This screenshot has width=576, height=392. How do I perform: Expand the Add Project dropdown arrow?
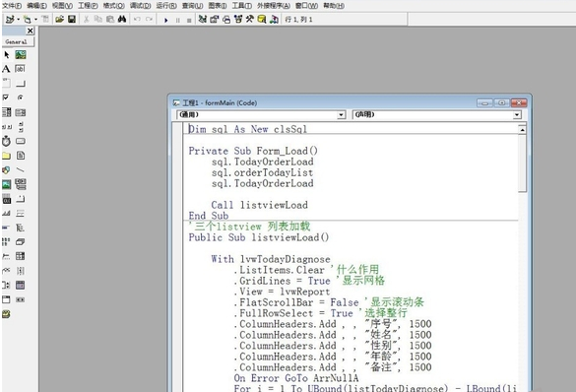tap(18, 20)
